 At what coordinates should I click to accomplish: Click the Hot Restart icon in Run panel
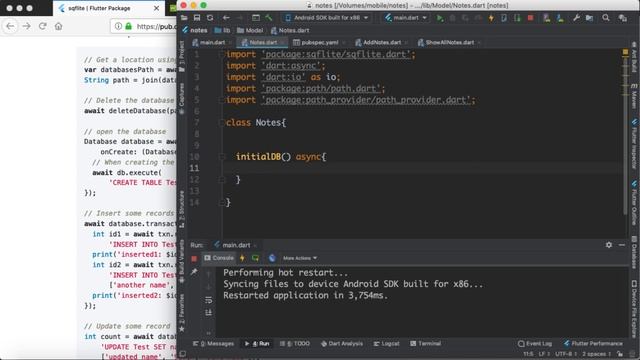coord(256,258)
